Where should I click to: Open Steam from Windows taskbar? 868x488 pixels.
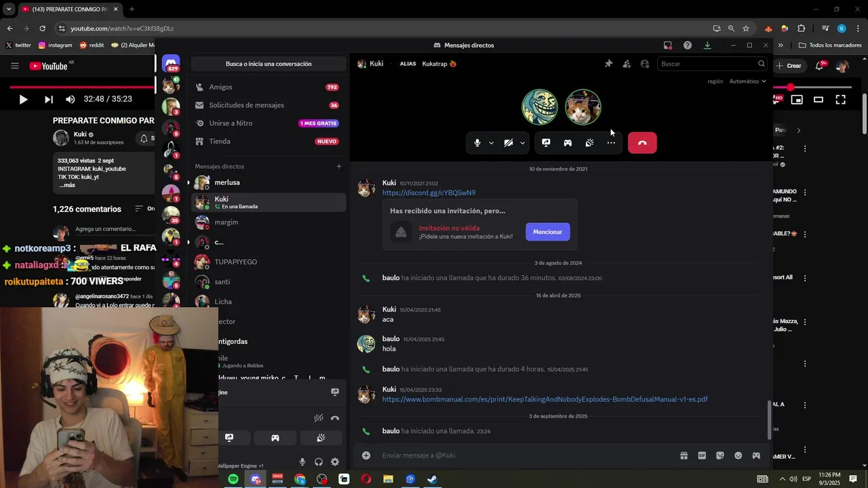tap(432, 479)
